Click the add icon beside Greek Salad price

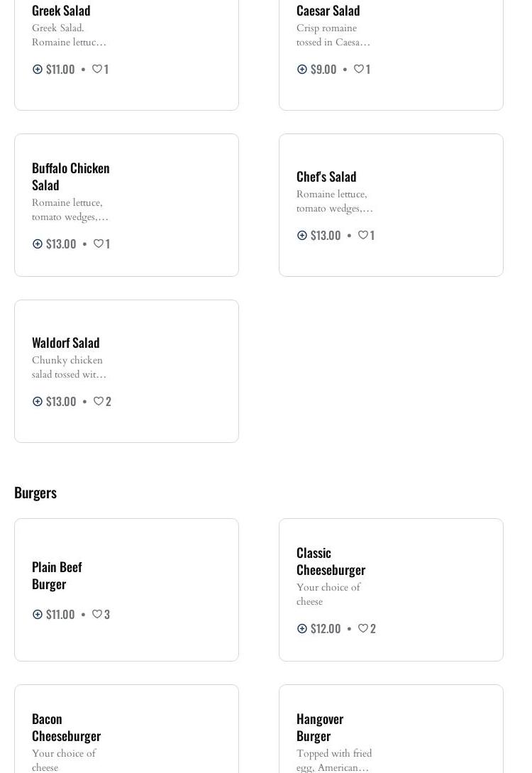click(x=38, y=69)
